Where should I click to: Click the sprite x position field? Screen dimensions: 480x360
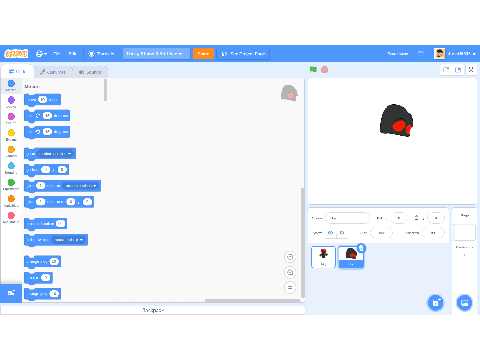pos(399,218)
